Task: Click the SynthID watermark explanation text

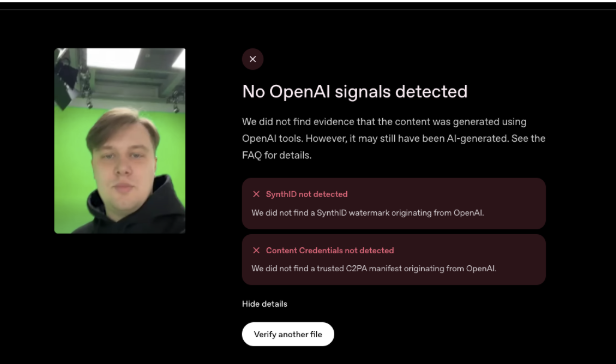Action: click(x=368, y=213)
